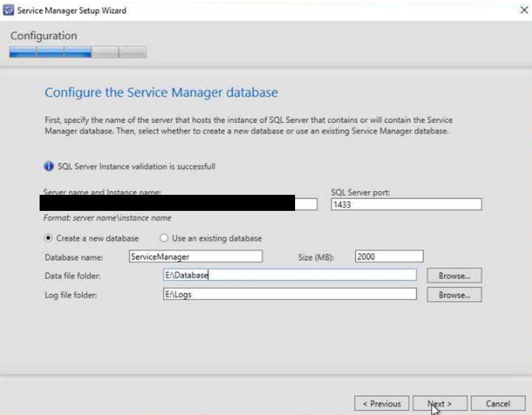Click the Configuration step title

(x=44, y=36)
